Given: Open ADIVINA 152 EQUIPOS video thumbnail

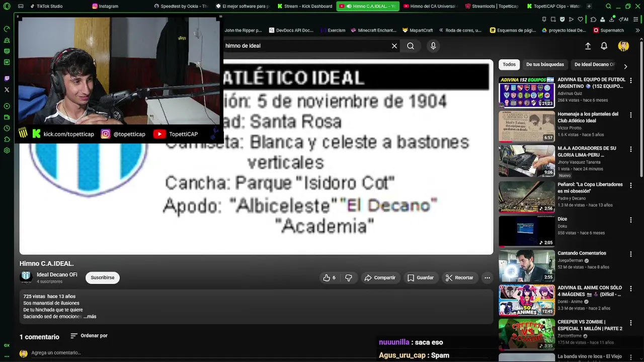Looking at the screenshot, I should point(526,92).
